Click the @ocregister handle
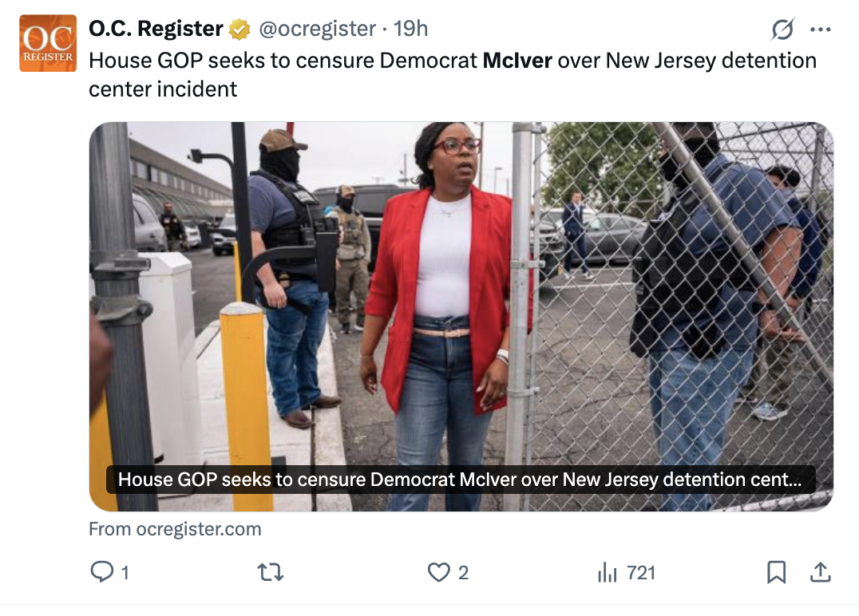Screen dimensions: 859x616 tap(318, 29)
